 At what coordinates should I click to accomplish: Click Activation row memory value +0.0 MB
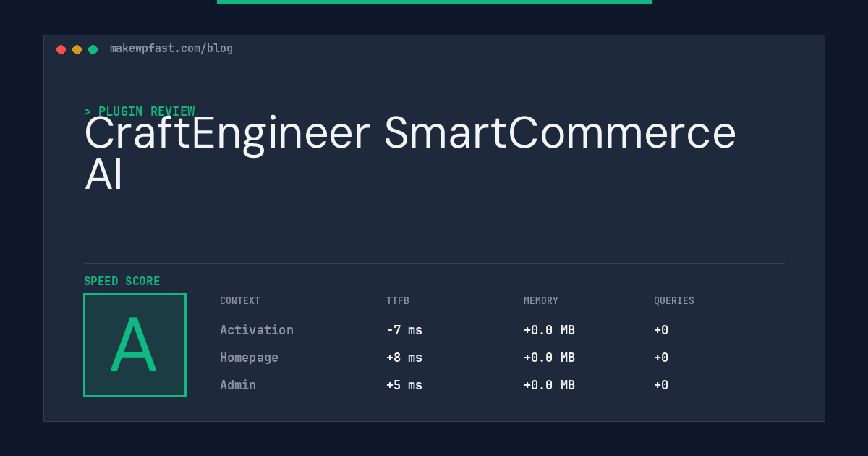(x=549, y=330)
